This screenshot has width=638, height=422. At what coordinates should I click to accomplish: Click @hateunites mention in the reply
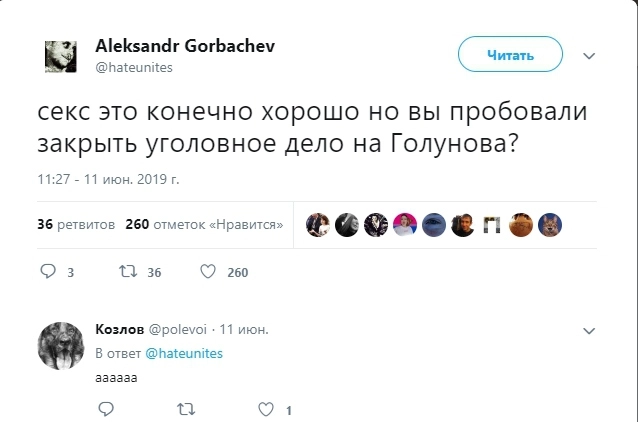(x=184, y=353)
